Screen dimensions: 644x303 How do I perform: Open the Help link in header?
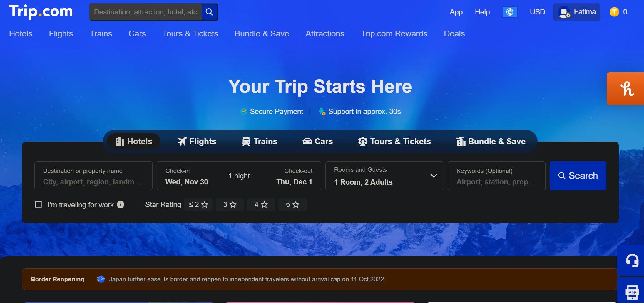(x=482, y=12)
